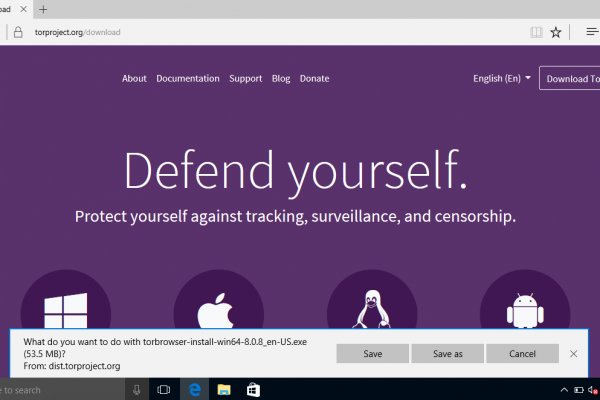Cancel the torbrowser installer download
The height and width of the screenshot is (400, 600).
pyautogui.click(x=522, y=354)
